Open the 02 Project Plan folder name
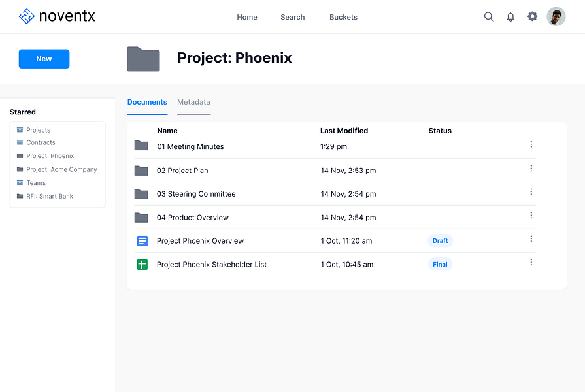Image resolution: width=585 pixels, height=392 pixels. coord(182,171)
